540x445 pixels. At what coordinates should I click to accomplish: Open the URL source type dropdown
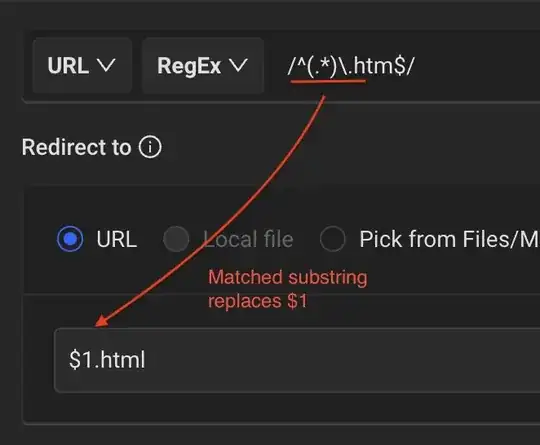coord(82,65)
